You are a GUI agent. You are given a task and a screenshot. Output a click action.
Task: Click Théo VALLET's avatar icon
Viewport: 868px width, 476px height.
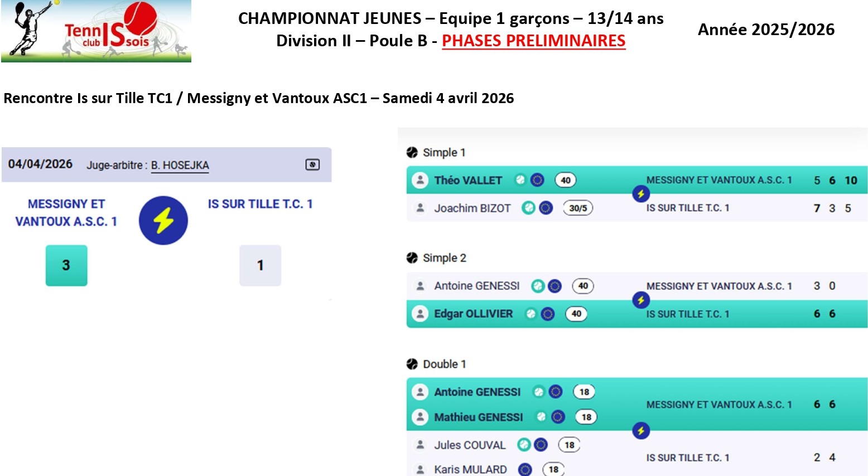(419, 180)
